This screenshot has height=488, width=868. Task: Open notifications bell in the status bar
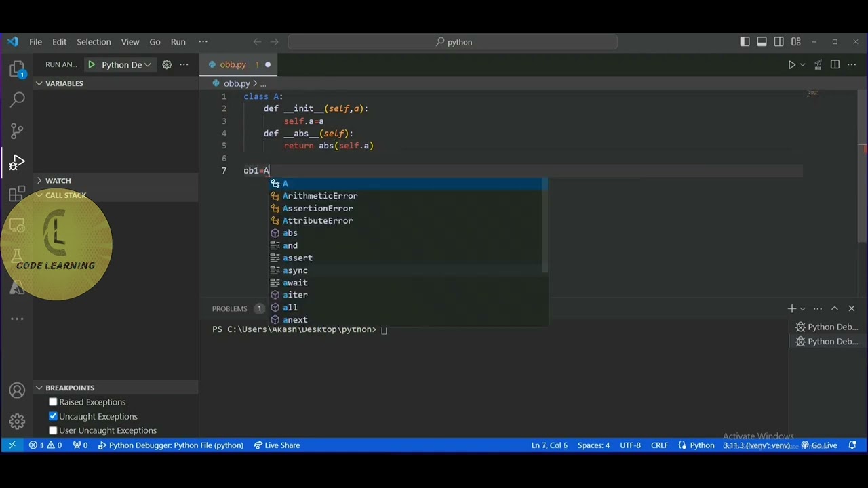click(852, 445)
